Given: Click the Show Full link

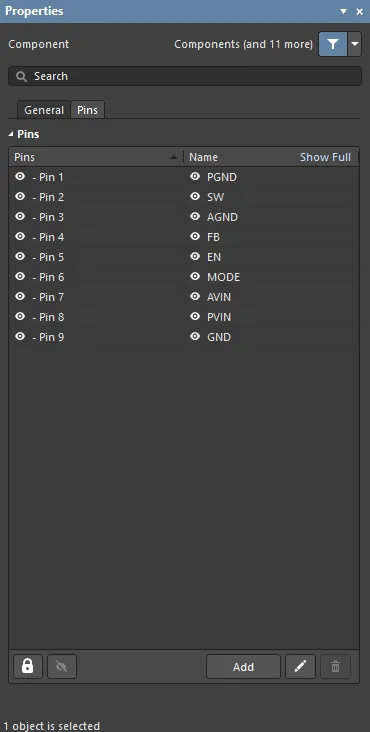Looking at the screenshot, I should [x=325, y=157].
